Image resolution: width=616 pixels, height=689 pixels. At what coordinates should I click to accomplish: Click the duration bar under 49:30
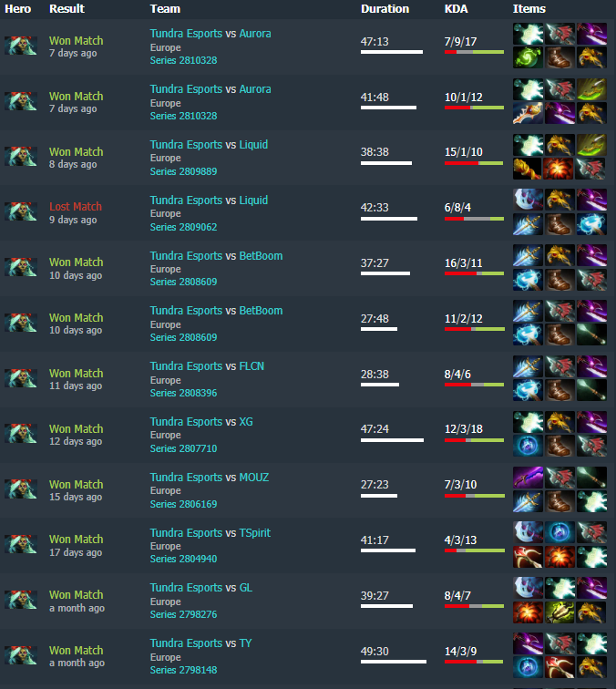(394, 662)
